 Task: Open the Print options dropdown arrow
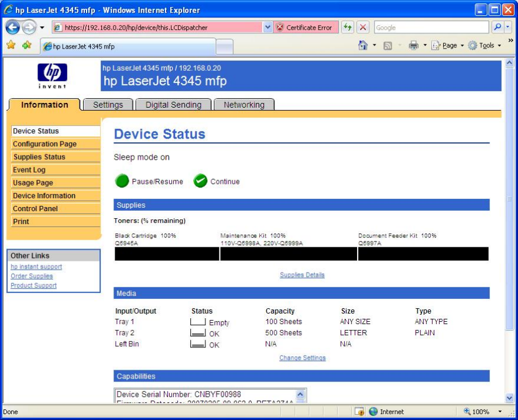coord(425,45)
